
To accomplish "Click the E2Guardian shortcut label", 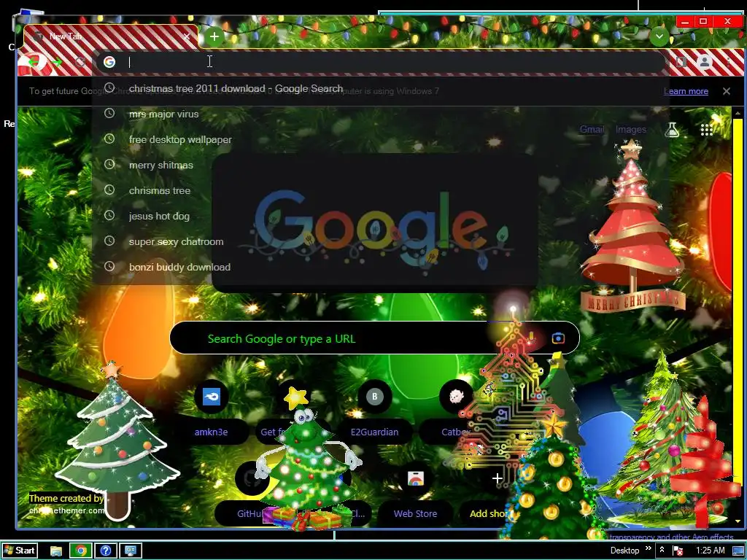I will click(x=374, y=432).
